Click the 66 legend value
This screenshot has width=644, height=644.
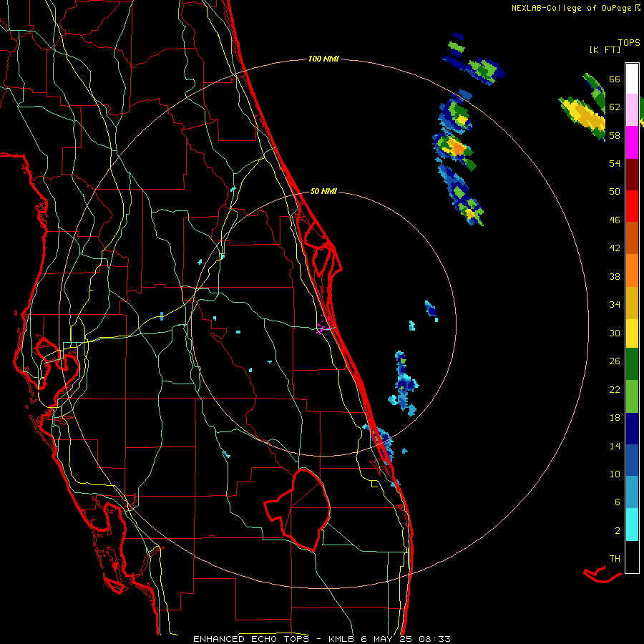(615, 79)
